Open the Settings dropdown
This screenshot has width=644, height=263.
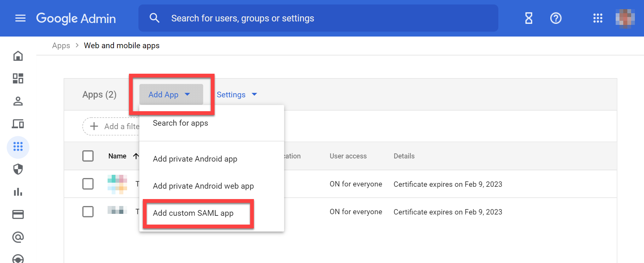tap(237, 94)
